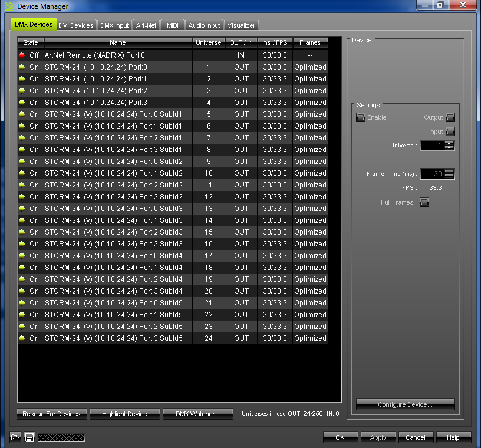This screenshot has height=448, width=481.
Task: Click the FPS value 33.3
Action: (x=435, y=188)
